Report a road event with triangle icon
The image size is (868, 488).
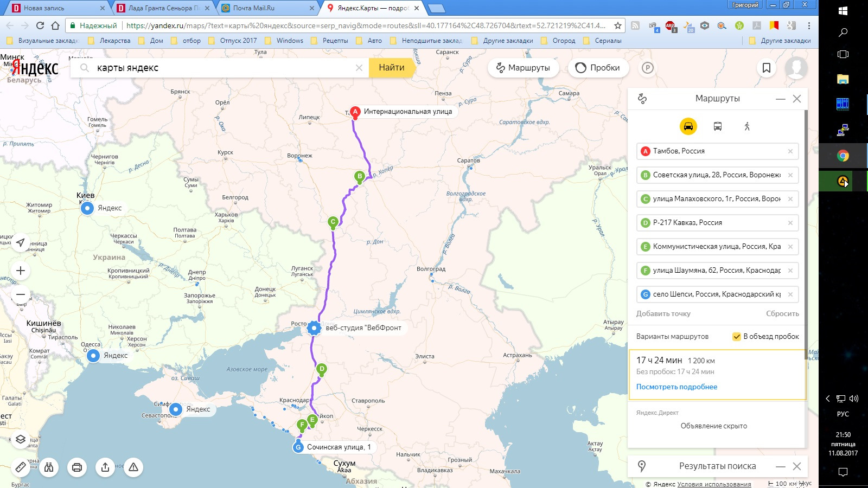(133, 467)
